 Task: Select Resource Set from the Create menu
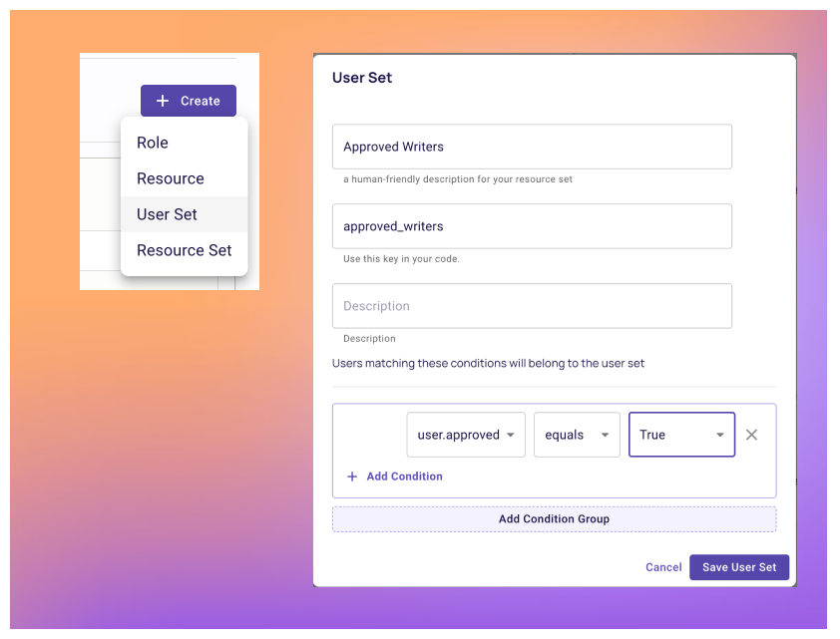184,250
